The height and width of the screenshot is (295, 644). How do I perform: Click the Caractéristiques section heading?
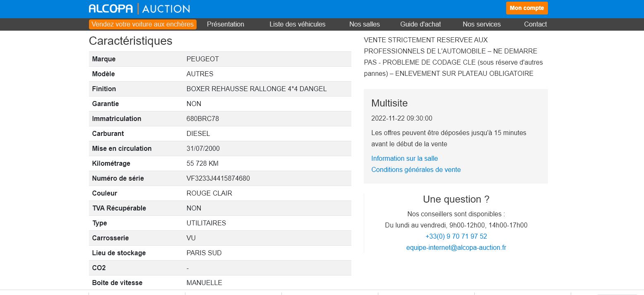(130, 41)
